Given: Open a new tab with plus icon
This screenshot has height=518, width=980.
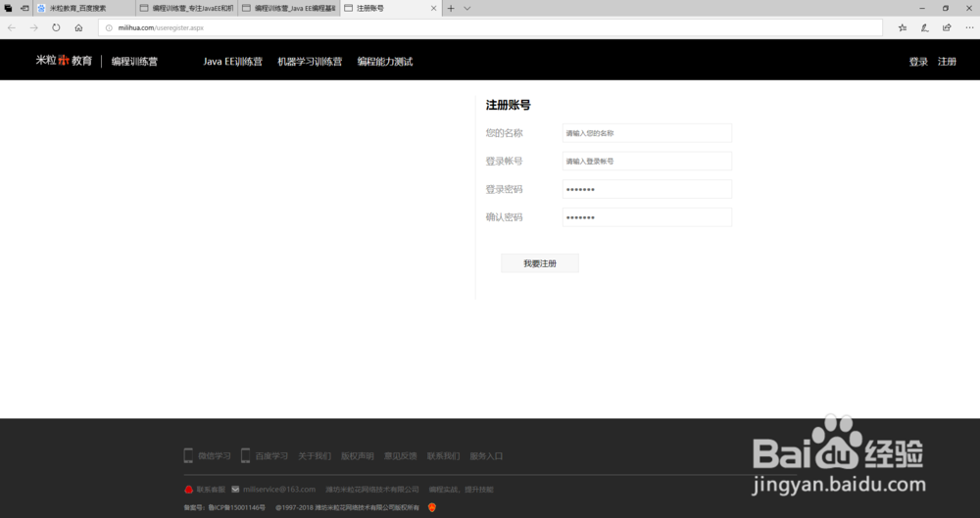Looking at the screenshot, I should 451,8.
